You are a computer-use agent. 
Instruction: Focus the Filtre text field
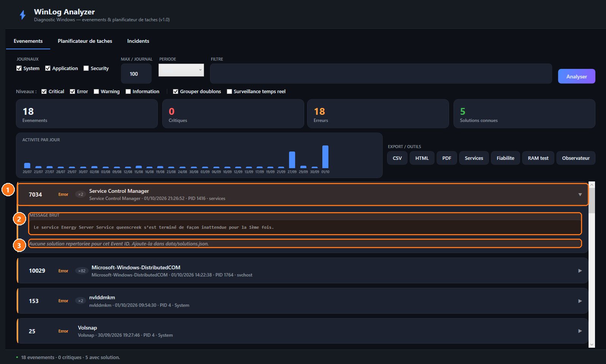(381, 73)
